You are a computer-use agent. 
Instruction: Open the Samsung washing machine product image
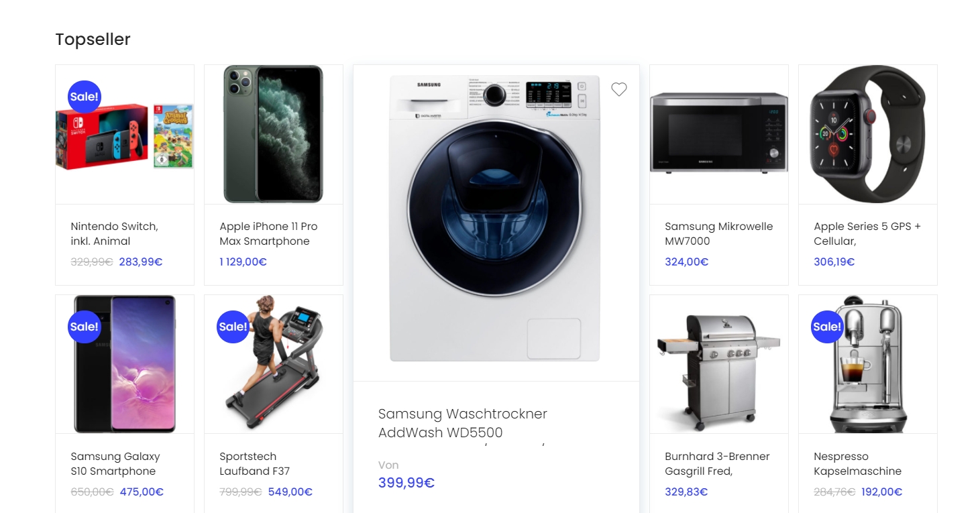pyautogui.click(x=496, y=219)
